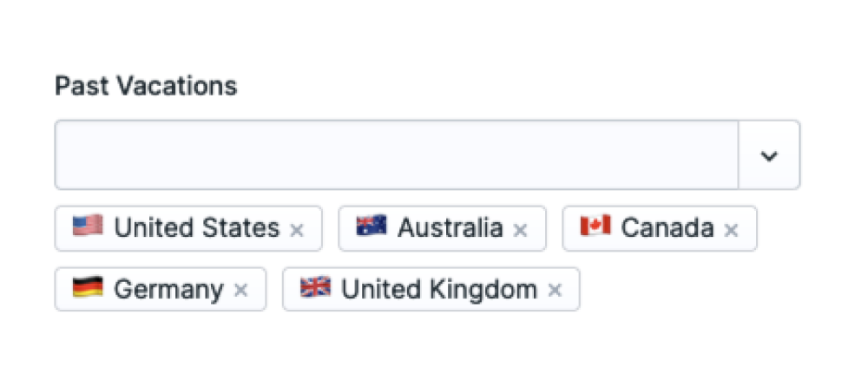Click the United States flag icon
The width and height of the screenshot is (868, 374).
point(88,227)
